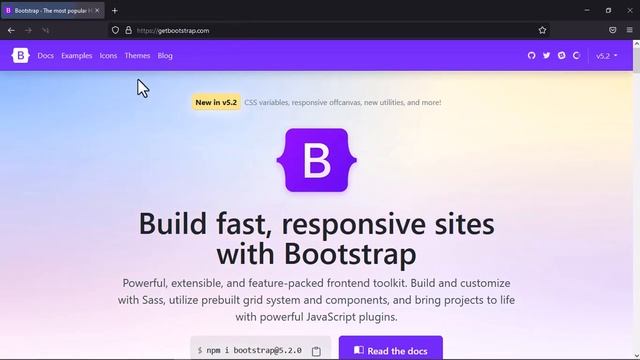
Task: Open the Open Collective icon in navbar
Action: pos(577,56)
